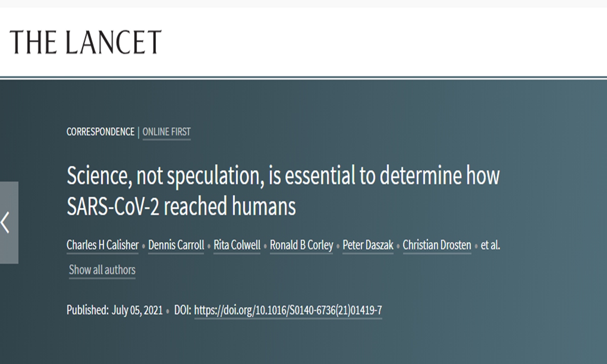
Task: Open the Online First link
Action: (166, 132)
